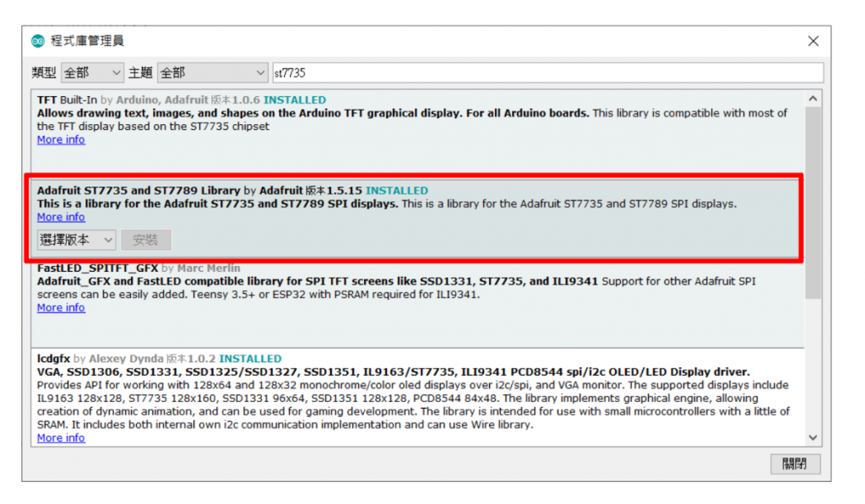The width and height of the screenshot is (865, 504).
Task: Select the FastLED_SPITFT_GFX library title
Action: [98, 268]
